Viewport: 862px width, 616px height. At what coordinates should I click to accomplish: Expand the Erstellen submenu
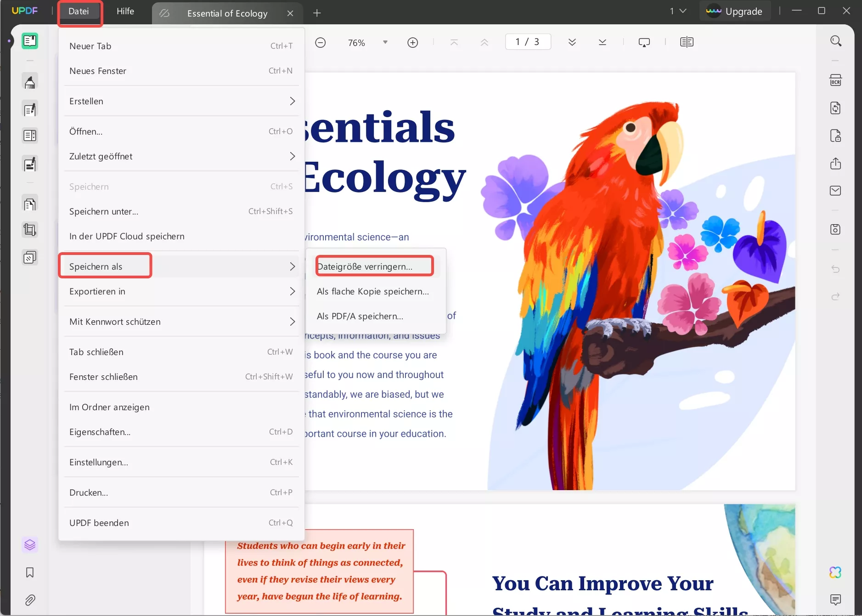click(x=181, y=101)
